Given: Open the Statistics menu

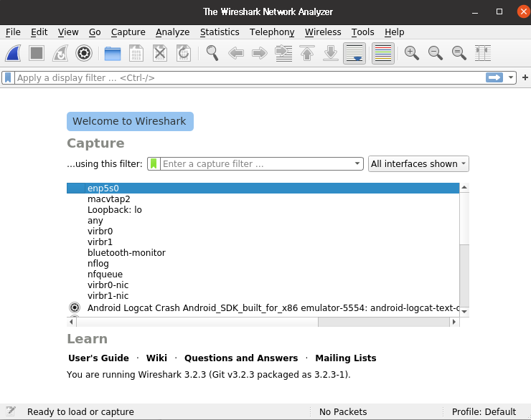Looking at the screenshot, I should 220,32.
